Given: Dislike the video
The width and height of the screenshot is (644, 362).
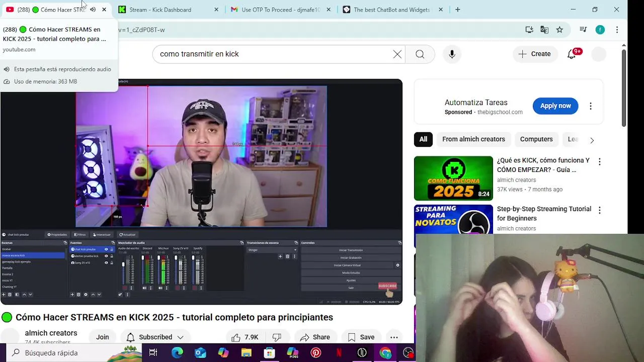Looking at the screenshot, I should pos(277,337).
